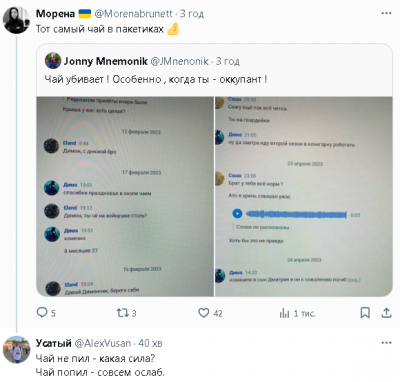Open the left chat screenshot image
The image size is (400, 382).
tap(125, 196)
